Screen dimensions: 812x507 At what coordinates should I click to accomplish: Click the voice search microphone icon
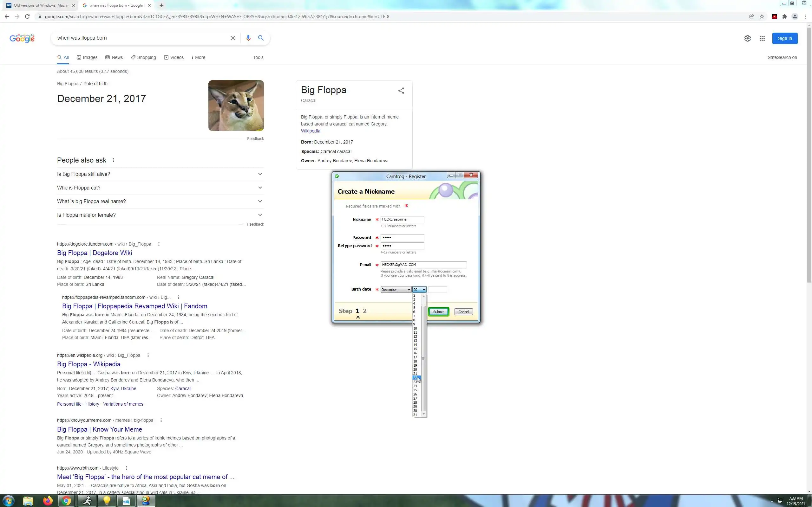pos(248,38)
